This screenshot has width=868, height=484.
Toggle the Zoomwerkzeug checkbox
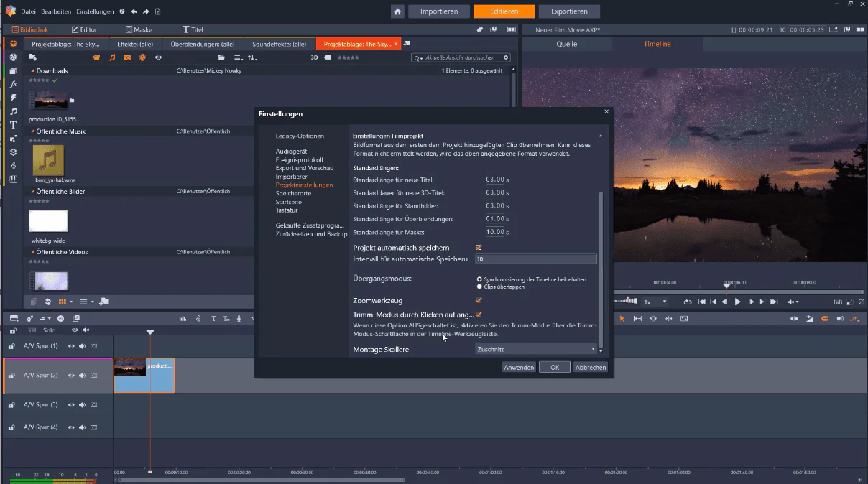tap(479, 300)
